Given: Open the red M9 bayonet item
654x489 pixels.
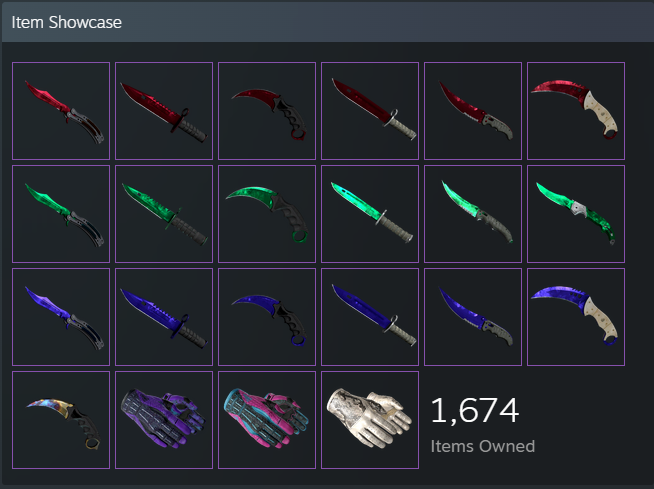Looking at the screenshot, I should tap(164, 111).
